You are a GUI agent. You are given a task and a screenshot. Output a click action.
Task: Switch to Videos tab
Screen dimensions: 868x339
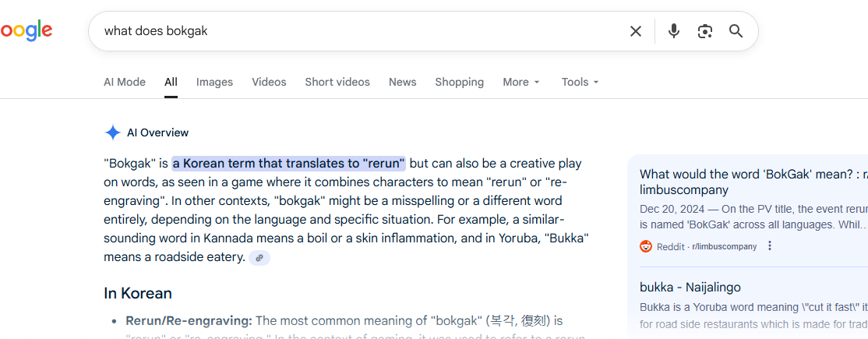pyautogui.click(x=269, y=82)
